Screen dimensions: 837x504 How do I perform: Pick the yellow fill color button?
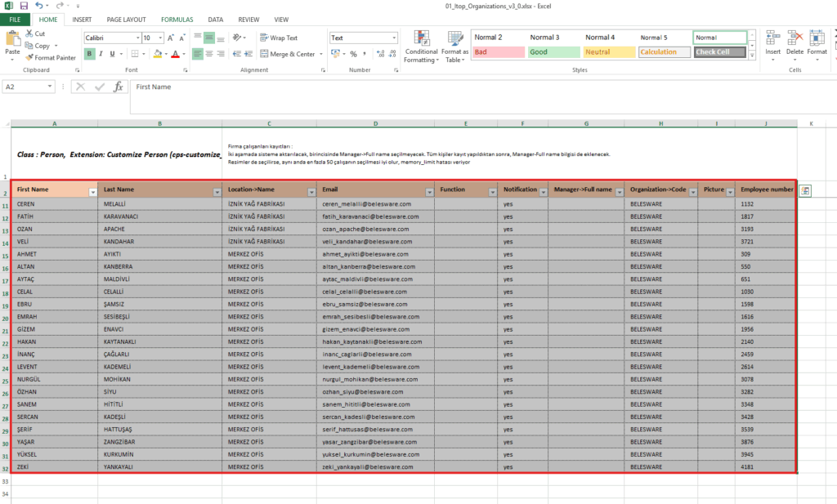point(158,54)
